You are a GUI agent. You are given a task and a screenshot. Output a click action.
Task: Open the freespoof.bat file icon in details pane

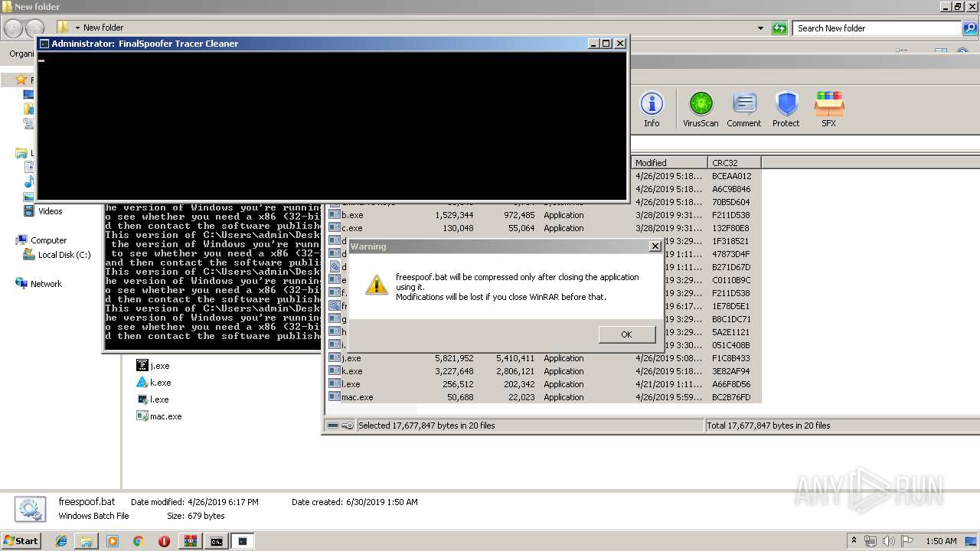tap(29, 510)
